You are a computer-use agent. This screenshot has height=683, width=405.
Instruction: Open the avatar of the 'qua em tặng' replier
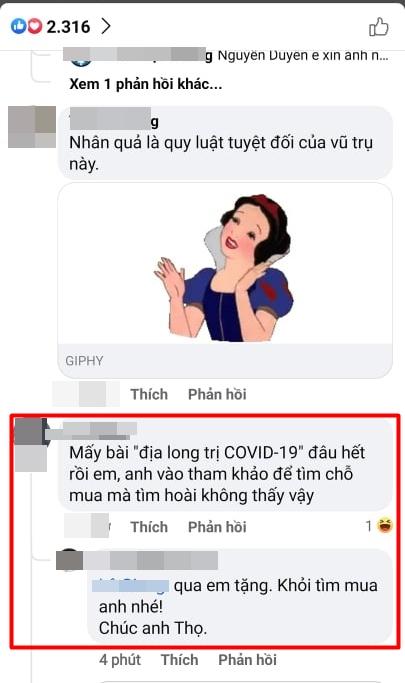pos(69,560)
